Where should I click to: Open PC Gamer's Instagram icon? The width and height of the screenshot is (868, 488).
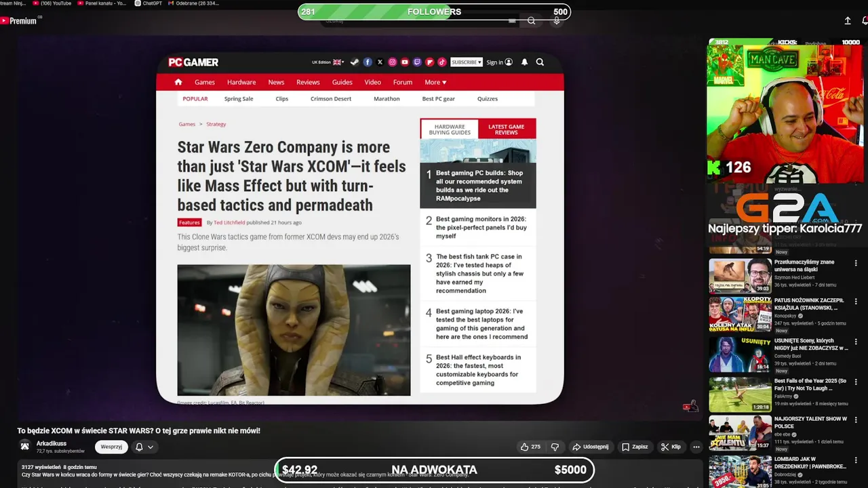(392, 62)
